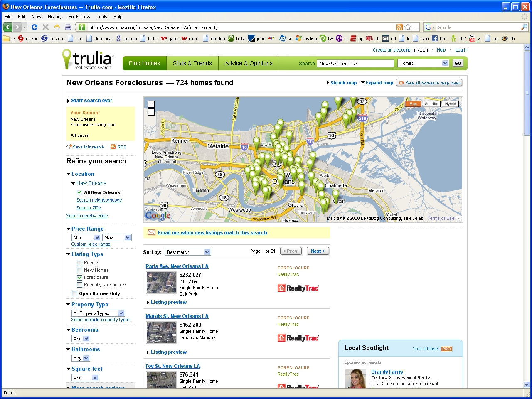This screenshot has height=399, width=532.
Task: Open the 'bofa' bookmark
Action: (x=149, y=39)
